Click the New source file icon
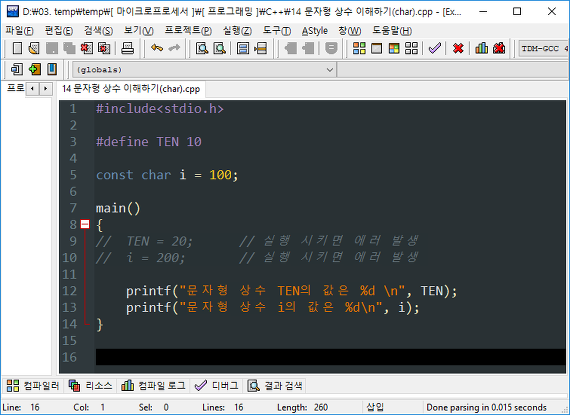The height and width of the screenshot is (415, 570). pyautogui.click(x=17, y=48)
